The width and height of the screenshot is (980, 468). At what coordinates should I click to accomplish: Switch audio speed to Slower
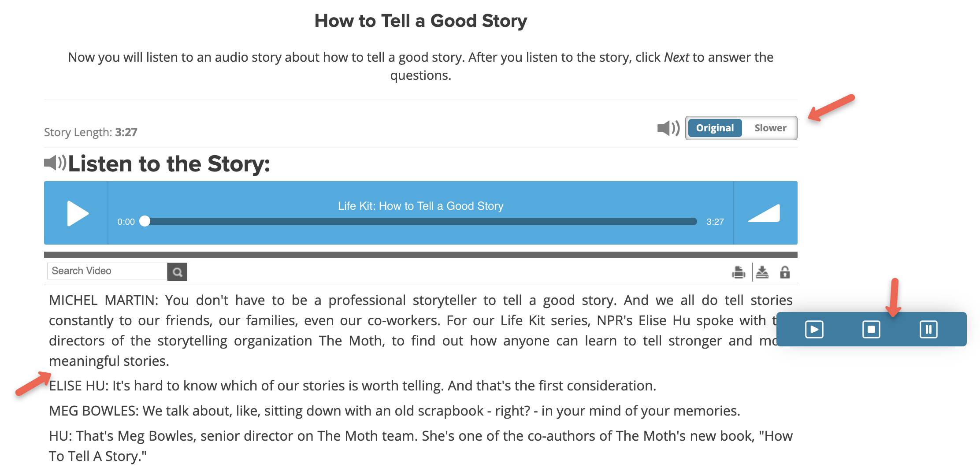click(x=770, y=128)
